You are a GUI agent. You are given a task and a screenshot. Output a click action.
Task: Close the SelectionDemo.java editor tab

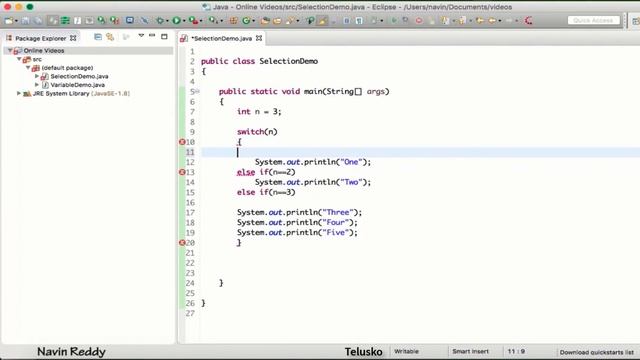tap(259, 38)
